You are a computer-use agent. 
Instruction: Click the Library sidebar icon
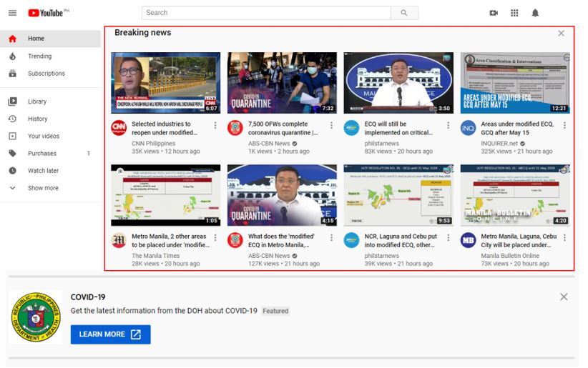coord(12,101)
